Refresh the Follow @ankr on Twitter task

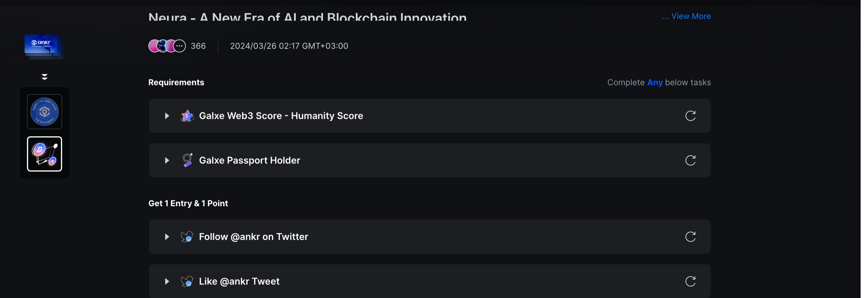tap(690, 237)
